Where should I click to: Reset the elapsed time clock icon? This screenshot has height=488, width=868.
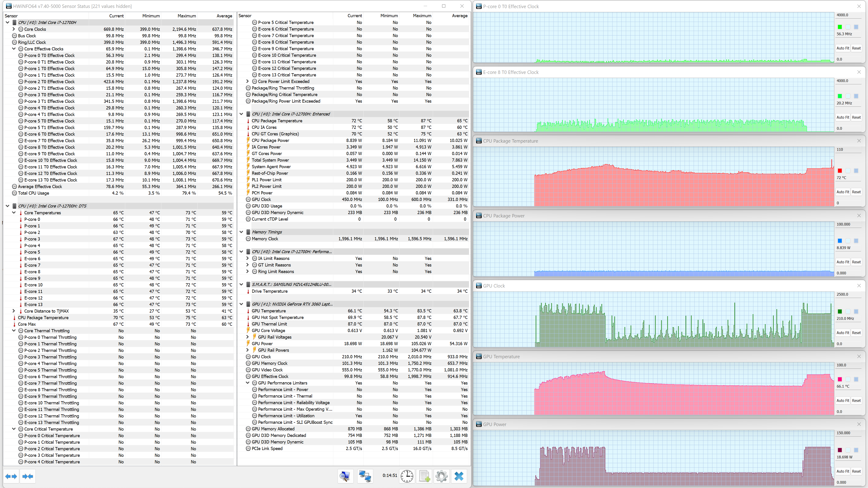[x=407, y=476]
